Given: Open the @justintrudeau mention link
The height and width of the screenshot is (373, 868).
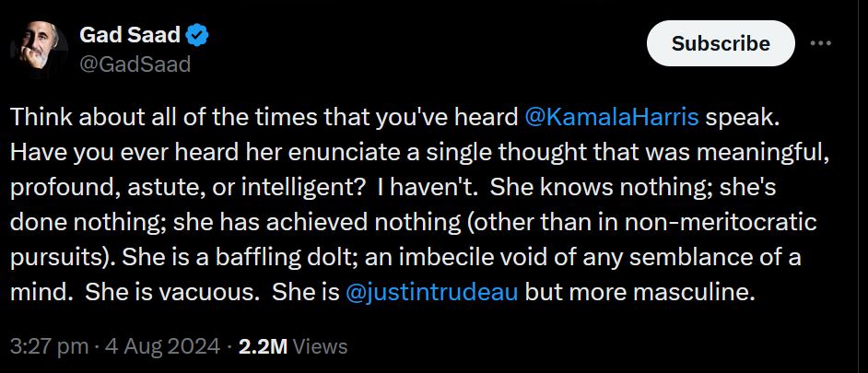Looking at the screenshot, I should (430, 295).
